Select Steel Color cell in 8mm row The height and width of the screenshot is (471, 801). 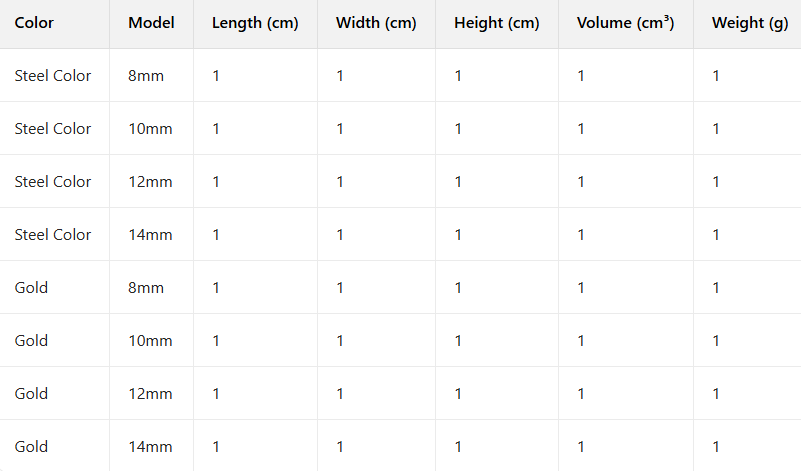pyautogui.click(x=53, y=76)
